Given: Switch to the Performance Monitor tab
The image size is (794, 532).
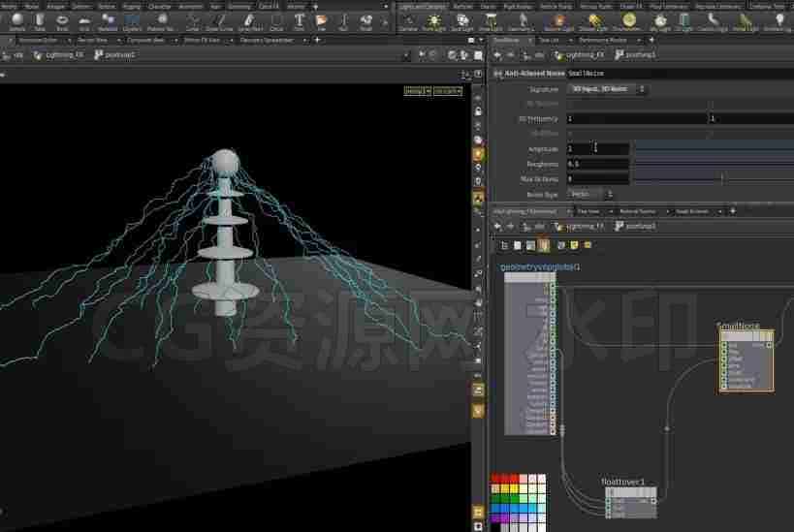Looking at the screenshot, I should (x=603, y=40).
